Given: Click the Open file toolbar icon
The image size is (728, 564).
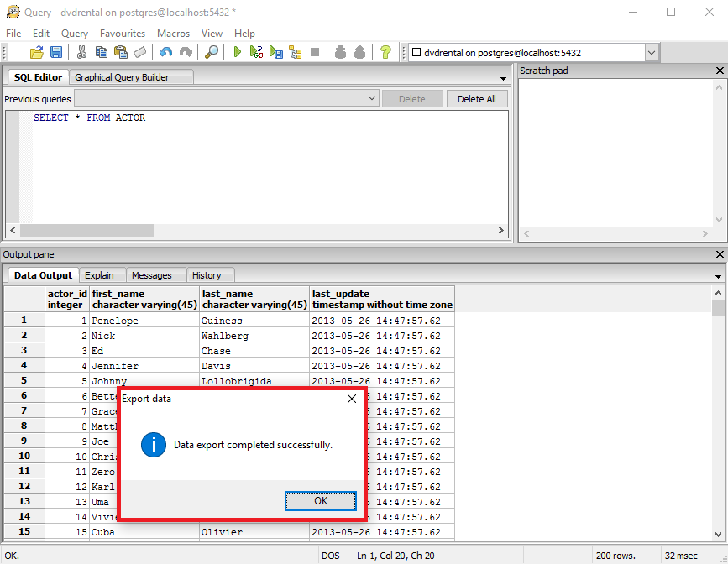Looking at the screenshot, I should tap(37, 52).
